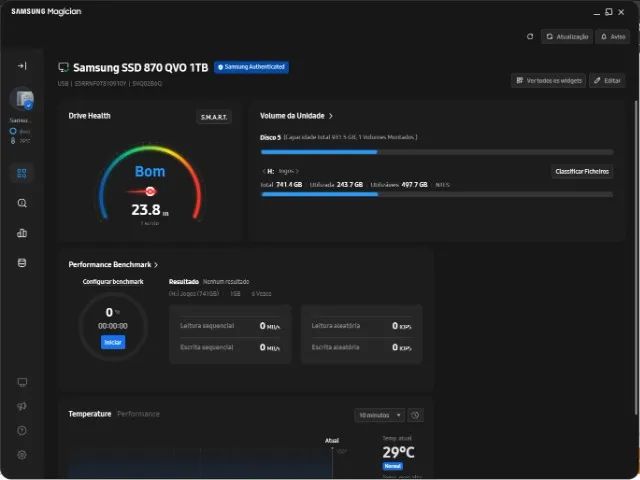Click the Disco 5 capacity progress bar
The width and height of the screenshot is (640, 480).
tap(437, 152)
